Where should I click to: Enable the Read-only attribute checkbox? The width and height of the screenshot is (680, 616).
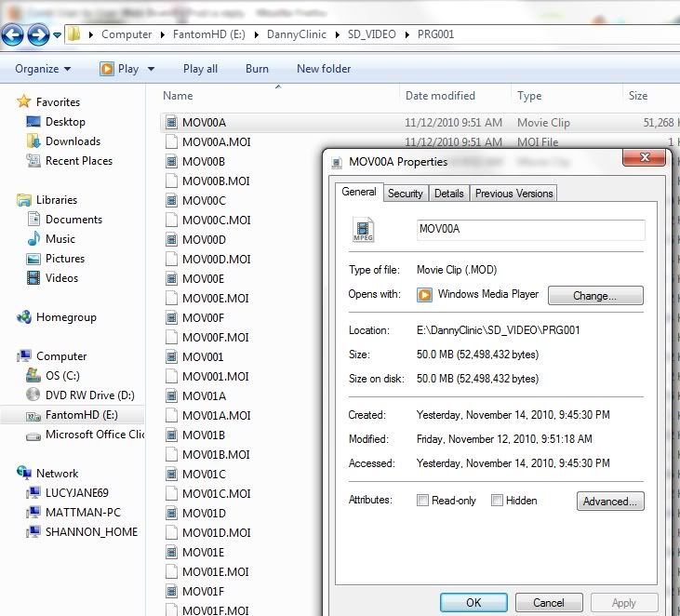[423, 501]
